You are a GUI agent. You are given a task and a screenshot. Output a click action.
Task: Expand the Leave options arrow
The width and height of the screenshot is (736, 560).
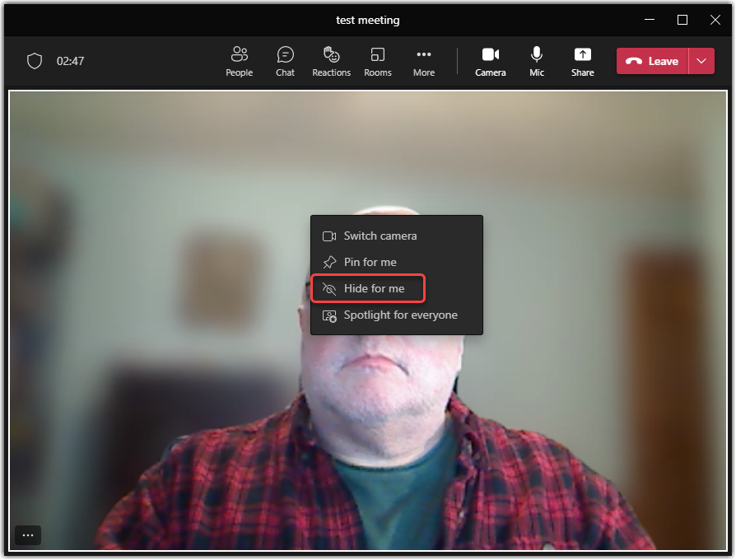click(701, 61)
